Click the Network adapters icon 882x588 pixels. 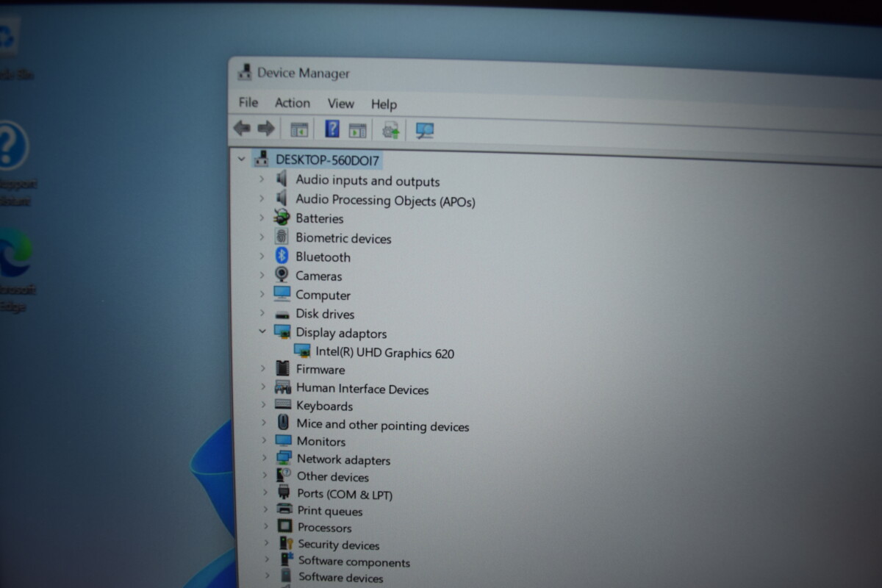(x=284, y=459)
